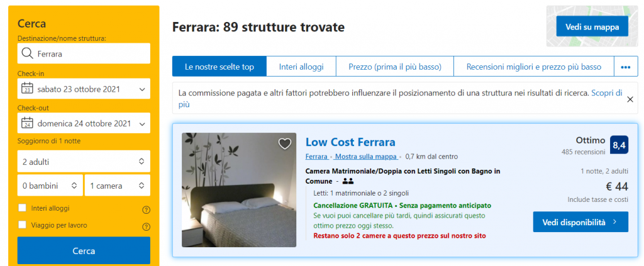Click the Vedi su mappa button
644x266 pixels.
click(592, 27)
